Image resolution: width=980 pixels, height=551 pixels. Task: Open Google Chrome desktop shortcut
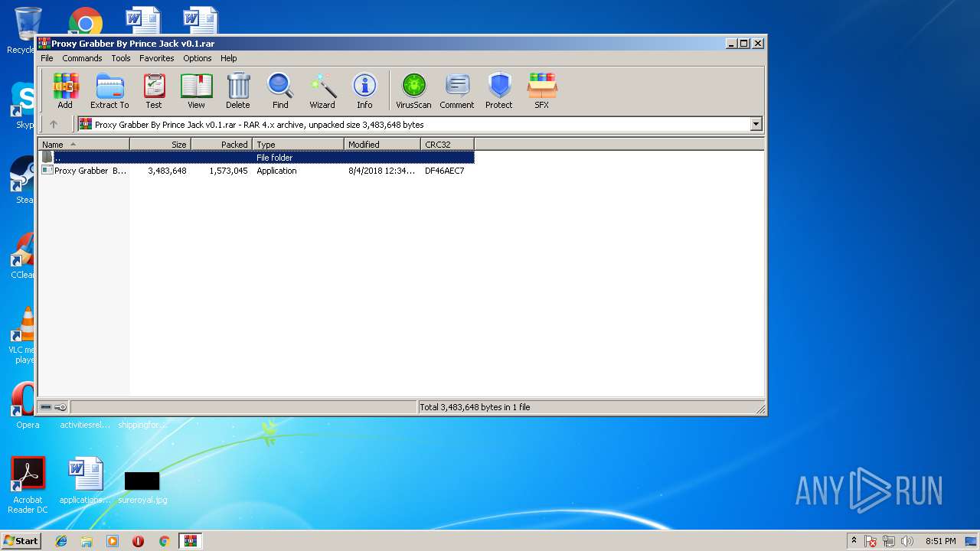[x=86, y=21]
